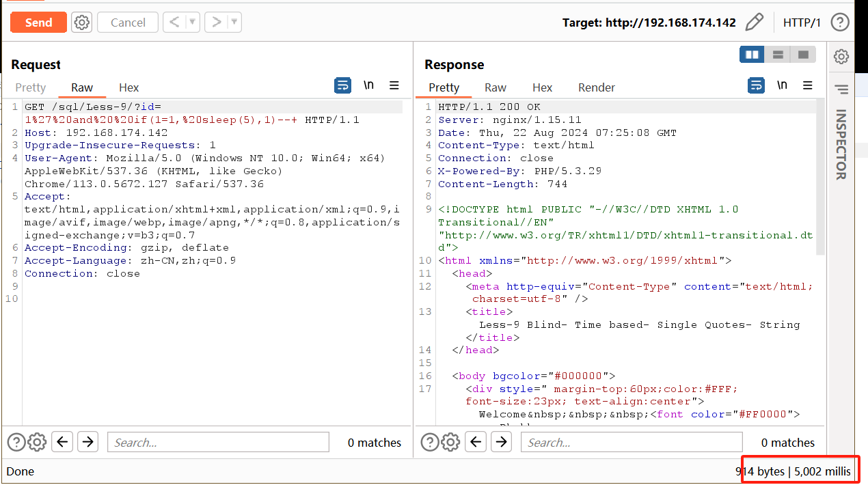Screen dimensions: 868x485
Task: Click Upgrade-Insecure-Requests header line
Action: 120,145
